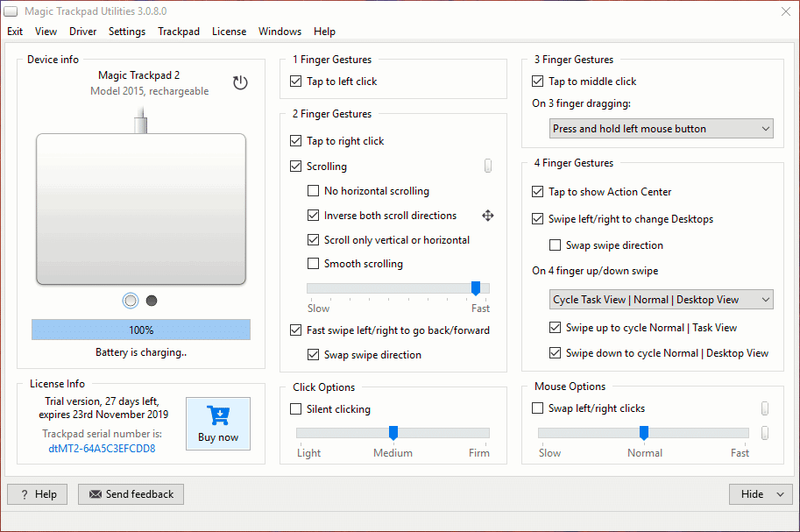800x532 pixels.
Task: Click the envelope icon on Send feedback
Action: click(x=96, y=494)
